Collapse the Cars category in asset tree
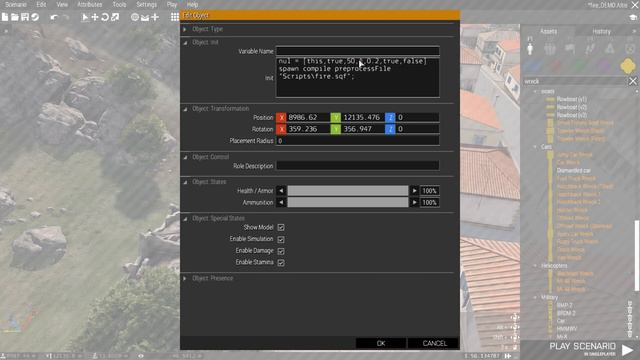This screenshot has width=640, height=360. click(536, 147)
